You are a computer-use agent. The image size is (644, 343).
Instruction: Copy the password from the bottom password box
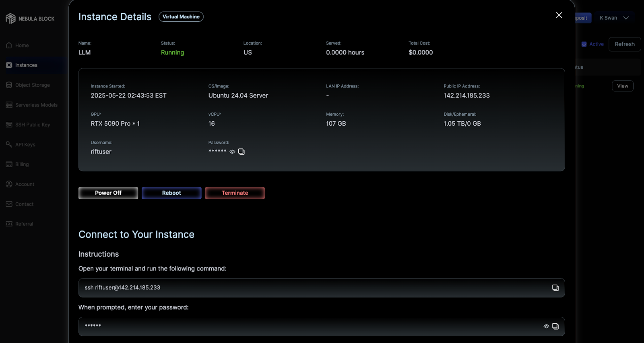pos(555,326)
